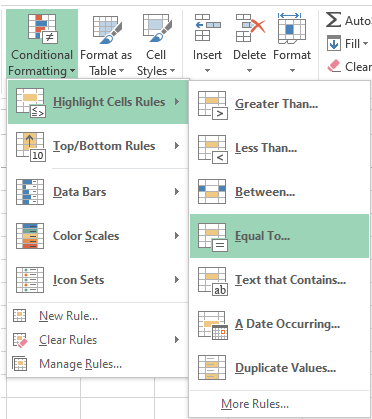Click the Clear eraser icon in ribbon

[x=334, y=66]
